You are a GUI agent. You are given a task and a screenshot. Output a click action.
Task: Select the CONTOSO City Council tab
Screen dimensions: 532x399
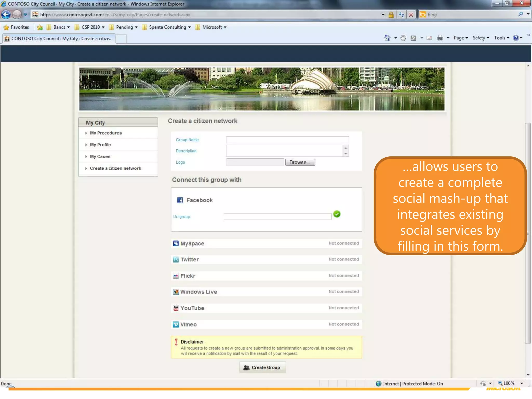pyautogui.click(x=59, y=38)
